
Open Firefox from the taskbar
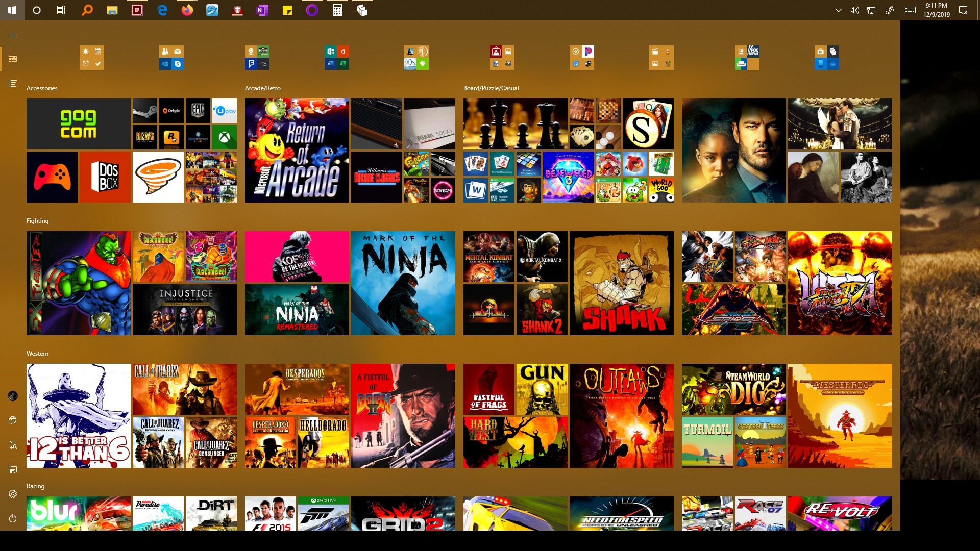click(x=187, y=10)
